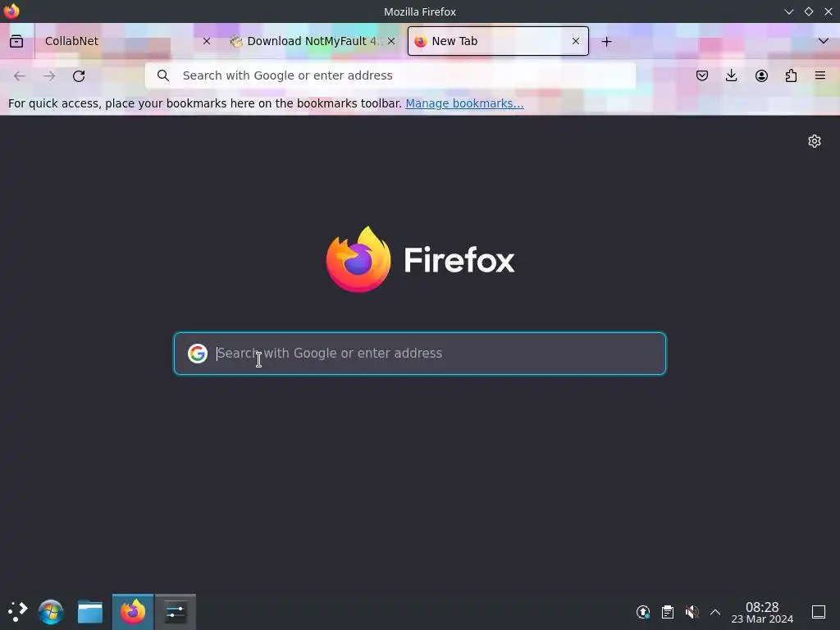This screenshot has width=840, height=630.
Task: Switch to the CollabNet tab
Action: (x=126, y=41)
